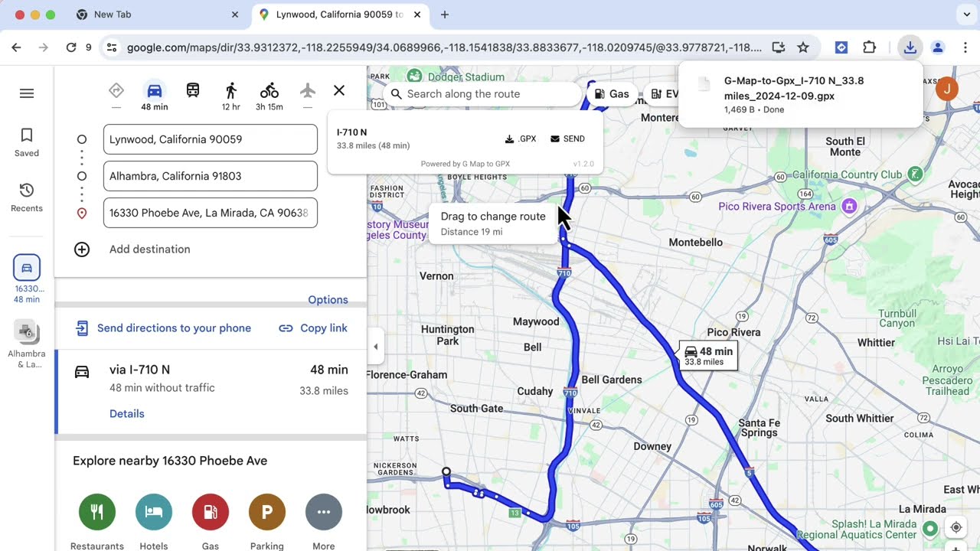The image size is (980, 551).
Task: Copy link to the directions
Action: pos(313,328)
